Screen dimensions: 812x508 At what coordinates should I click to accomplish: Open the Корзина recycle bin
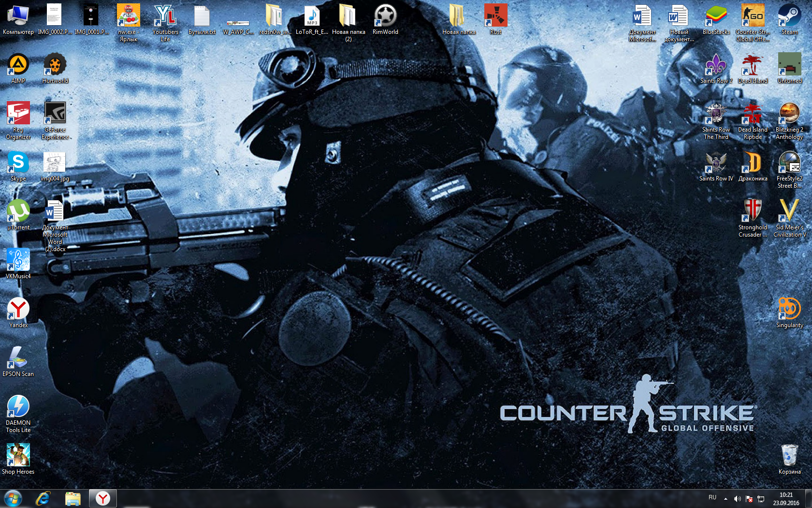coord(789,459)
